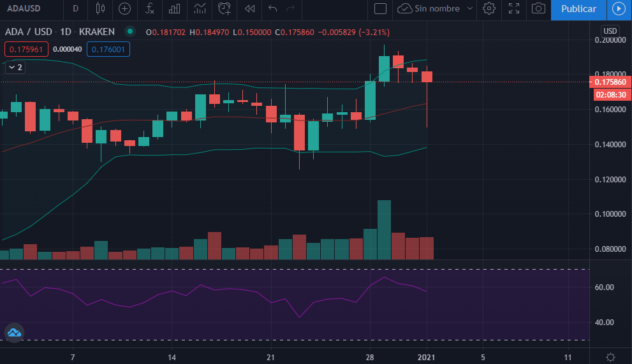This screenshot has height=364, width=632.
Task: Click the 2021 date label on time axis
Action: (x=426, y=357)
